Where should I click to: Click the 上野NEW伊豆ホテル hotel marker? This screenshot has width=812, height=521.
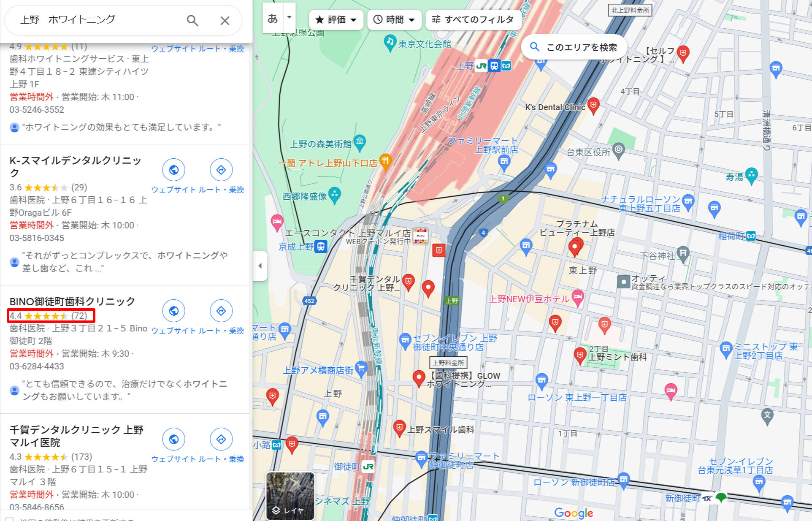click(578, 298)
